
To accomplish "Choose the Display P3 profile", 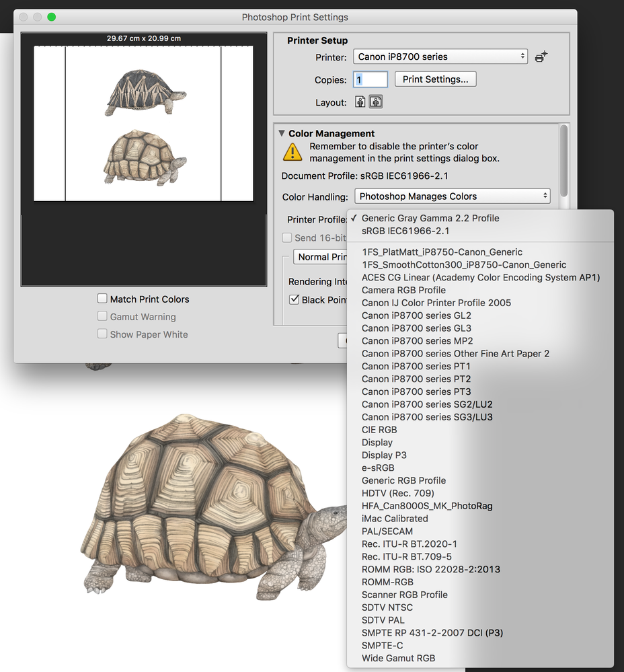I will [x=384, y=455].
